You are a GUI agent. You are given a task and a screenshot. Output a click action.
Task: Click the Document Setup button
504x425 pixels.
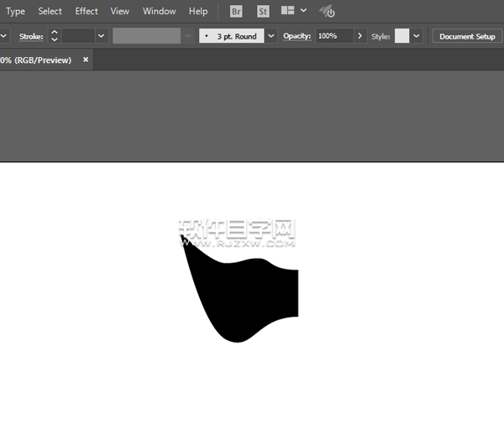tap(467, 36)
